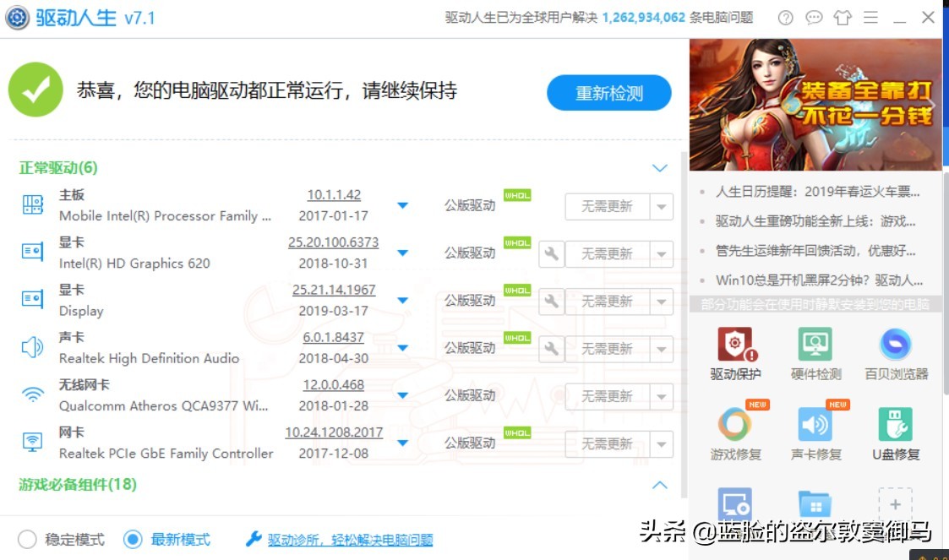Open the help question mark icon
The width and height of the screenshot is (949, 560).
tap(785, 17)
